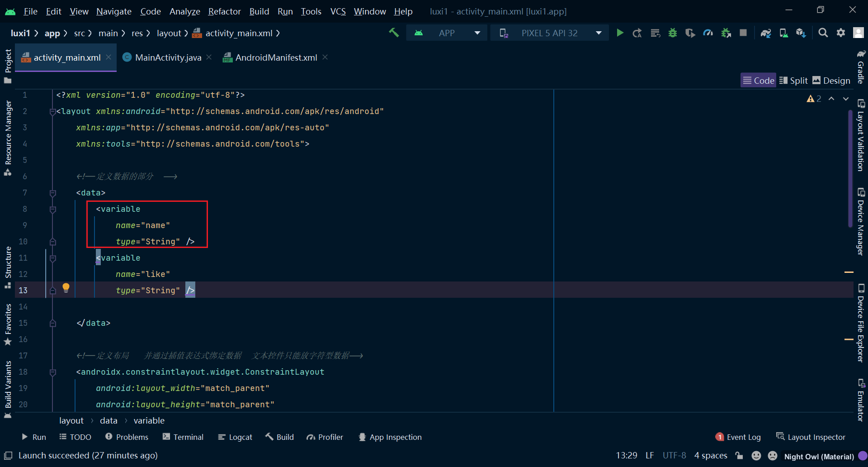
Task: Open Search Everywhere magnifier icon
Action: (x=823, y=33)
